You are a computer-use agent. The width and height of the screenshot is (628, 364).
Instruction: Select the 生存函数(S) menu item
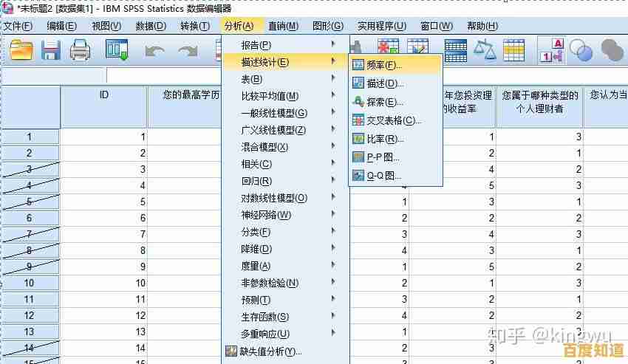285,317
